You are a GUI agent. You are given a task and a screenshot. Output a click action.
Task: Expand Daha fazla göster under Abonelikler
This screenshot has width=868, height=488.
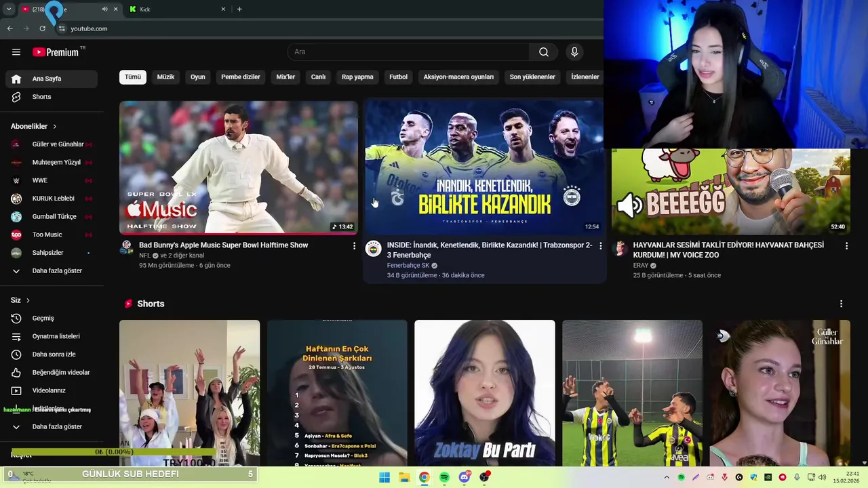[x=52, y=271]
